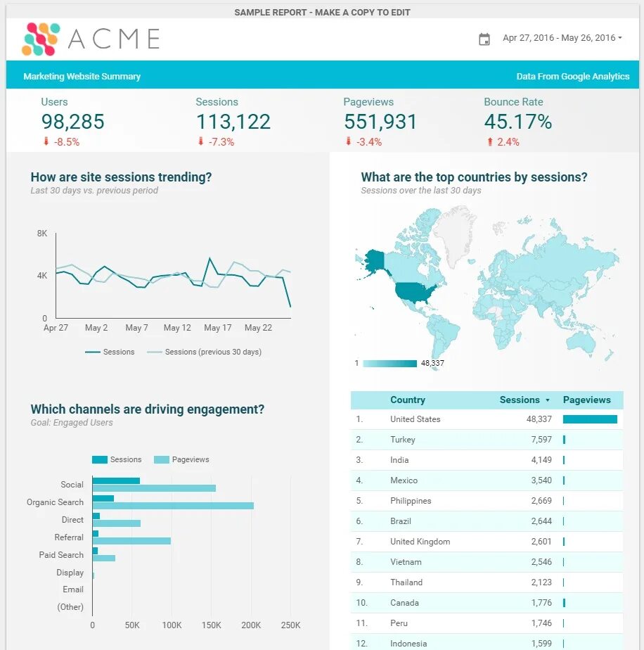Click the map color scale gradient bar
Image resolution: width=644 pixels, height=650 pixels.
(389, 364)
